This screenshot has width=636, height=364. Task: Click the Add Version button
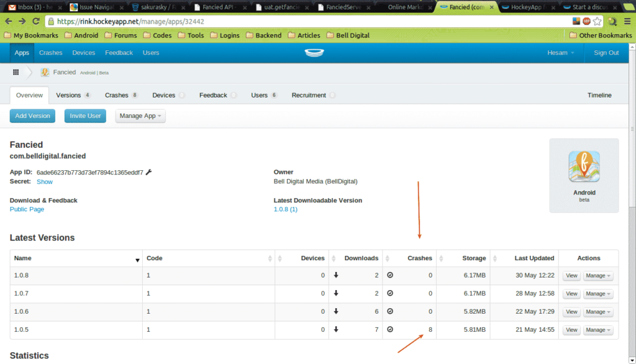pos(32,116)
